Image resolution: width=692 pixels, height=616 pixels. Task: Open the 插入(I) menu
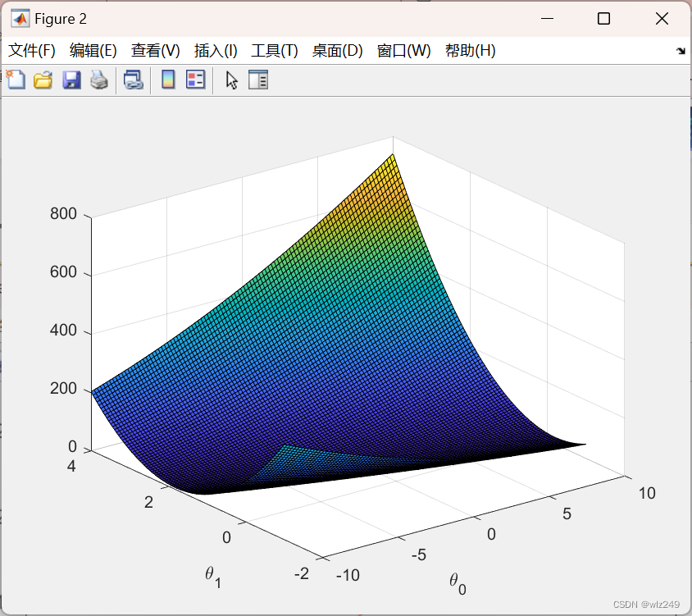pos(216,50)
